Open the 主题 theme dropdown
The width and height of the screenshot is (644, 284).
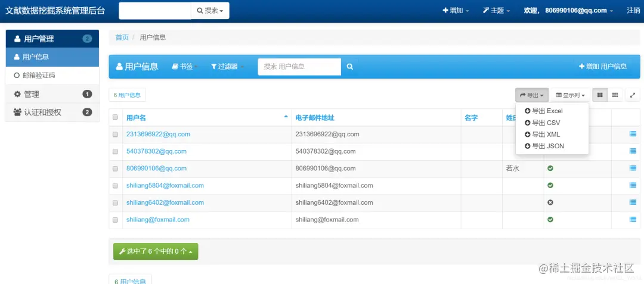pos(496,11)
